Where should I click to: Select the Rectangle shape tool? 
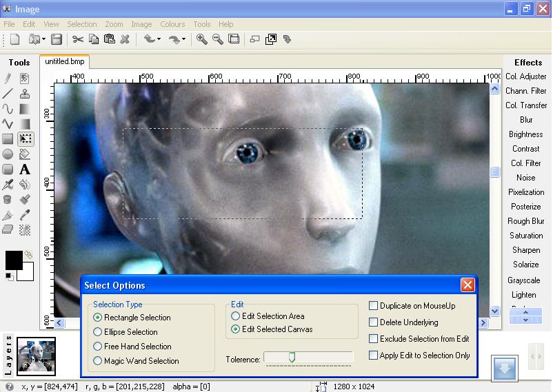(x=8, y=139)
